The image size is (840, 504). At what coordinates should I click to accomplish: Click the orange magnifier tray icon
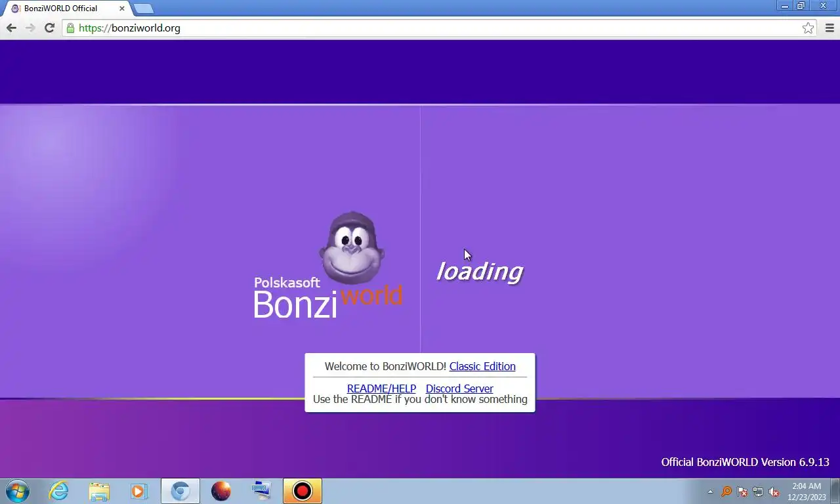(x=726, y=492)
